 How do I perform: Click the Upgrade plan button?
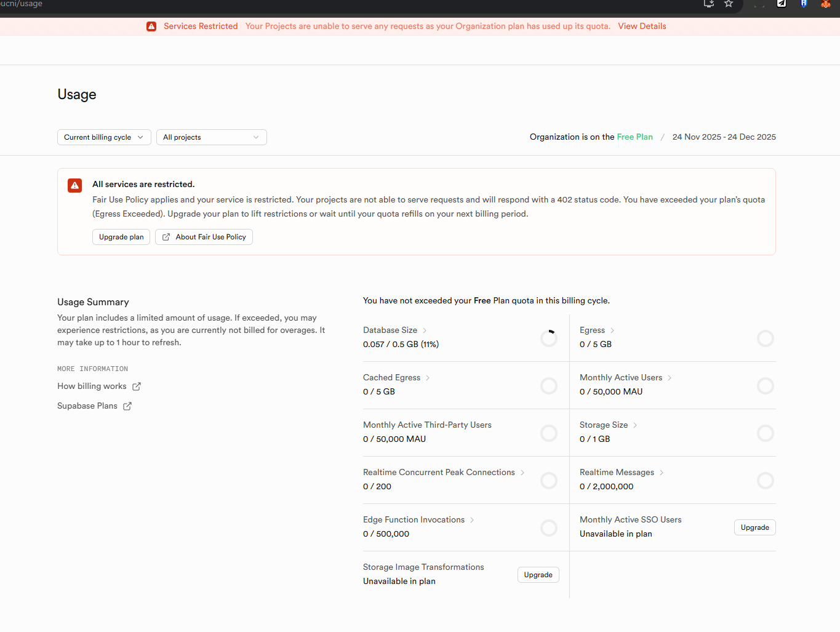[121, 237]
